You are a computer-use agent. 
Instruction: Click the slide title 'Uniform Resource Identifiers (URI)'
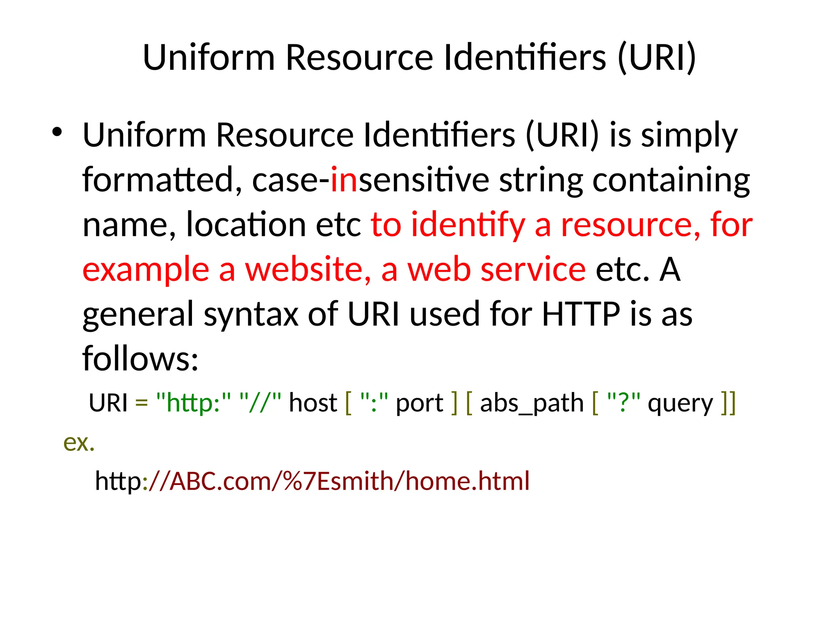(x=419, y=57)
